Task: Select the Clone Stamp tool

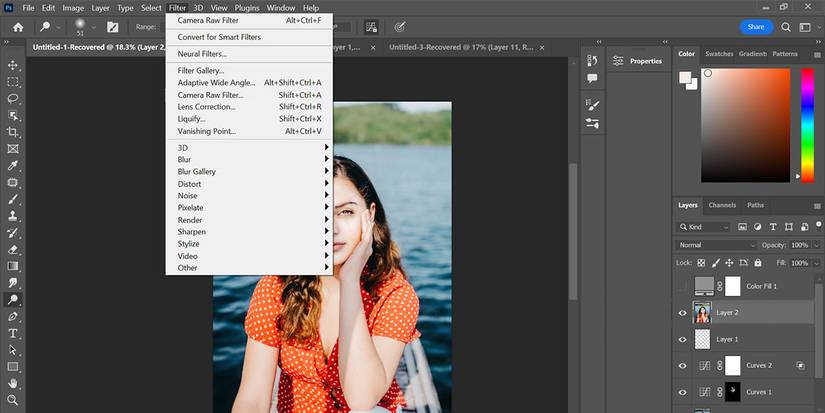Action: pos(13,216)
